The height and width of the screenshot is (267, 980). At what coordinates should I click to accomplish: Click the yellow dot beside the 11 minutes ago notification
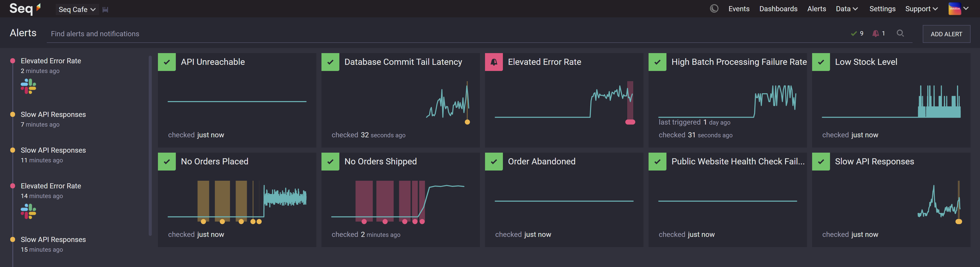(x=13, y=150)
